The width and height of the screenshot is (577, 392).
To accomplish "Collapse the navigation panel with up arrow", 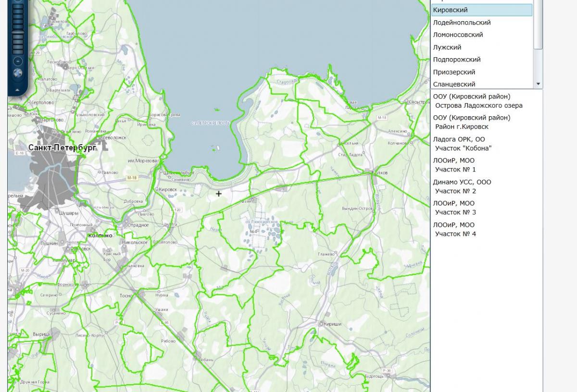I will tap(18, 89).
